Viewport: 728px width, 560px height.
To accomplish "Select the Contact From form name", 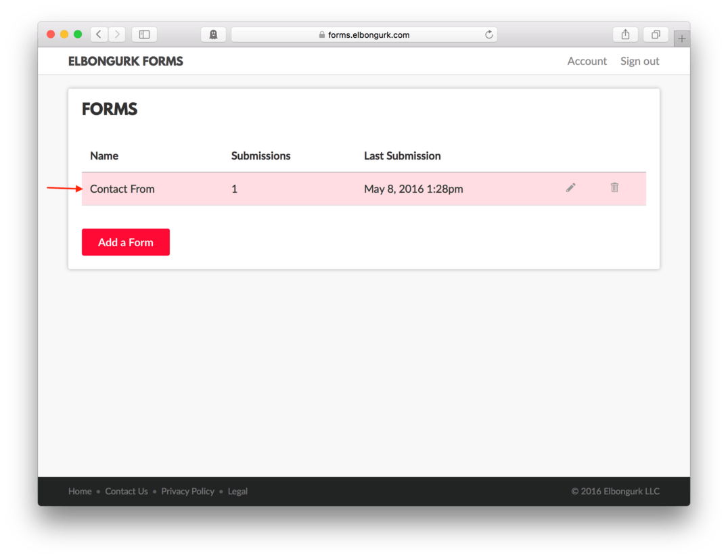I will tap(122, 189).
